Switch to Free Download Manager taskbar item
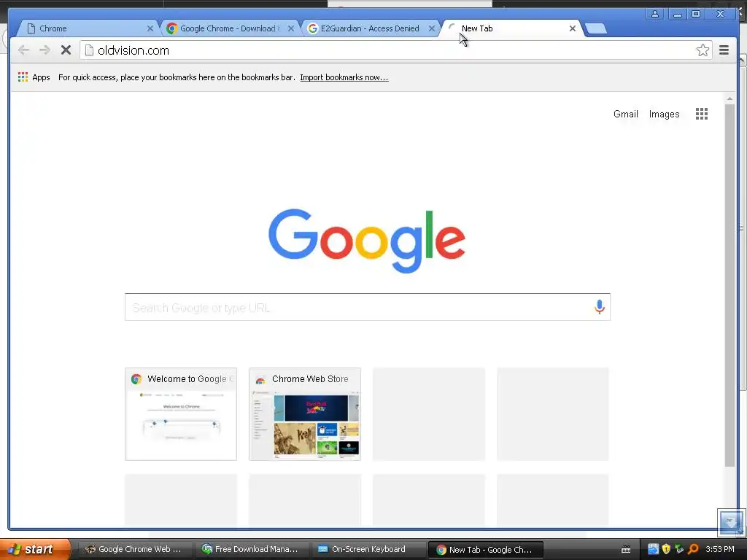This screenshot has width=747, height=560. 251,549
